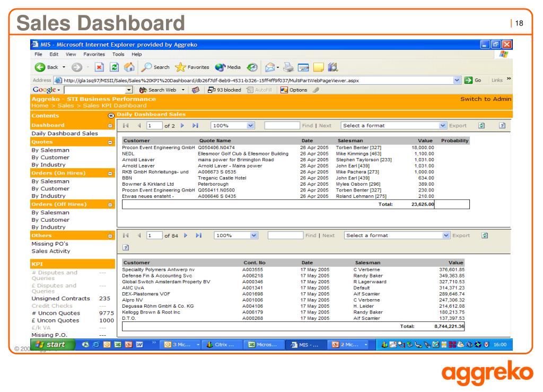Click the Windows start button

point(52,345)
